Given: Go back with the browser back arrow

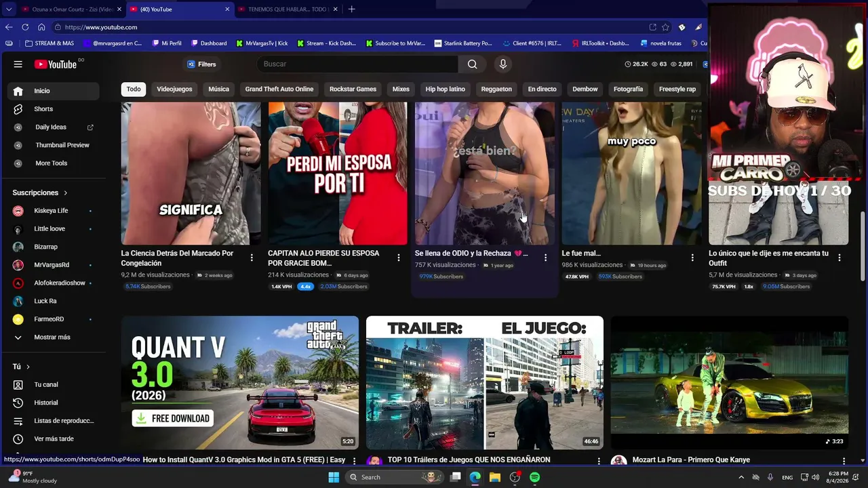Looking at the screenshot, I should (9, 27).
